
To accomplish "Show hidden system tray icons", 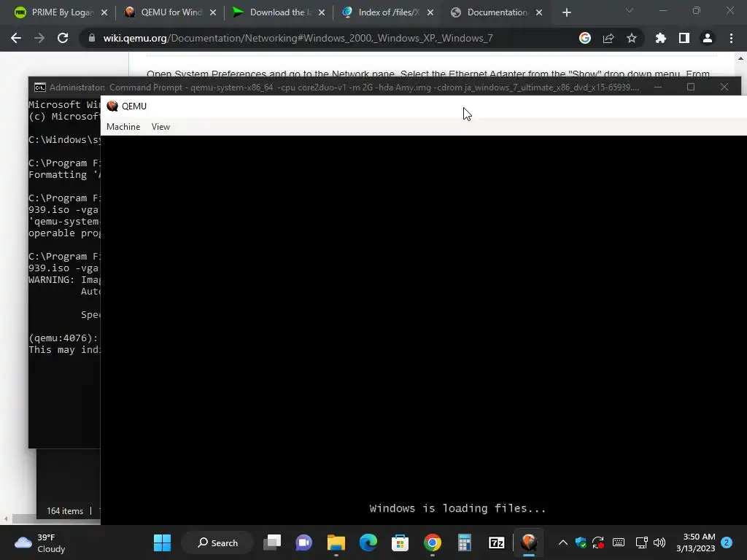I will pyautogui.click(x=563, y=542).
